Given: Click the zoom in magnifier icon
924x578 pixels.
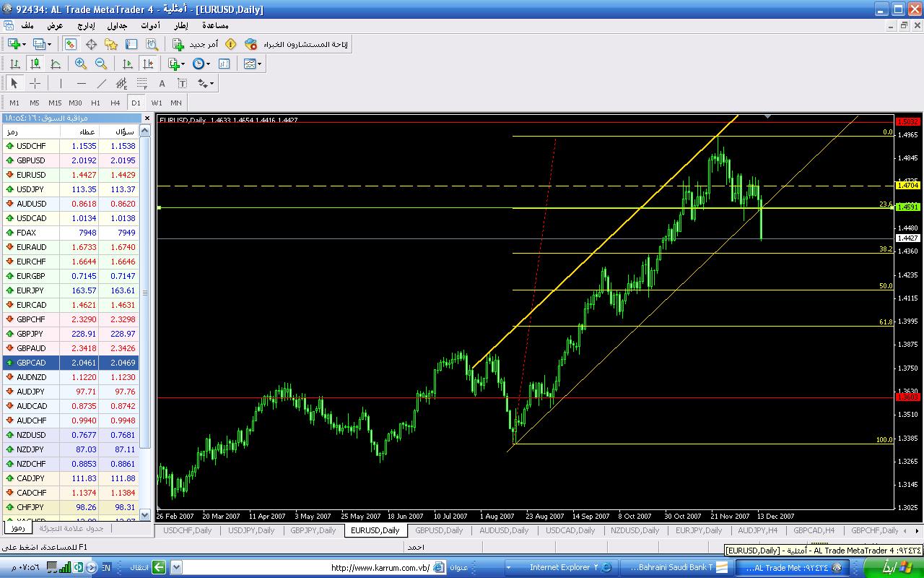Looking at the screenshot, I should [x=81, y=64].
